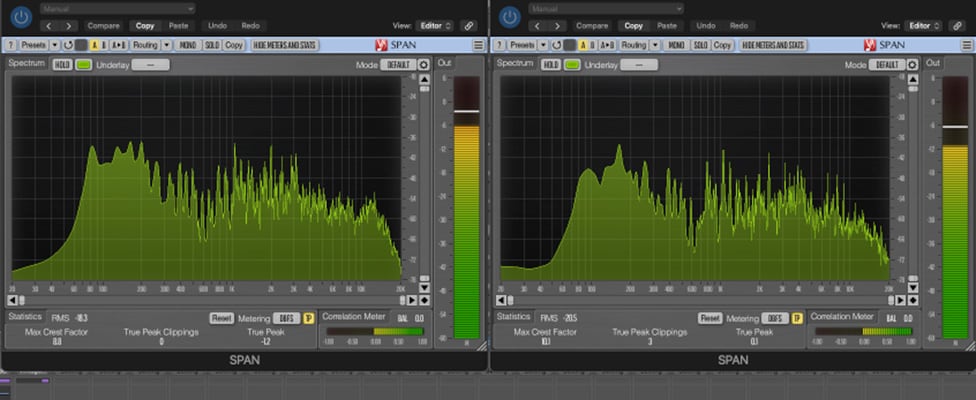Open the hamburger menu in the left SPAN

click(x=478, y=45)
